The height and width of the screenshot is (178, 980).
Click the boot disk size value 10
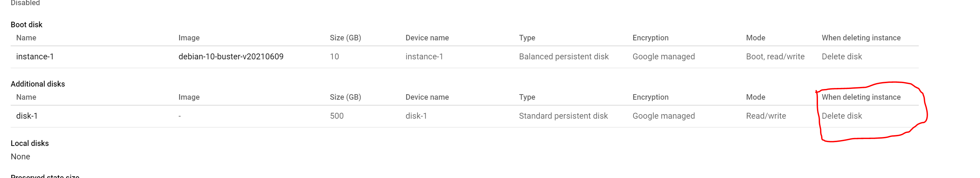[334, 57]
